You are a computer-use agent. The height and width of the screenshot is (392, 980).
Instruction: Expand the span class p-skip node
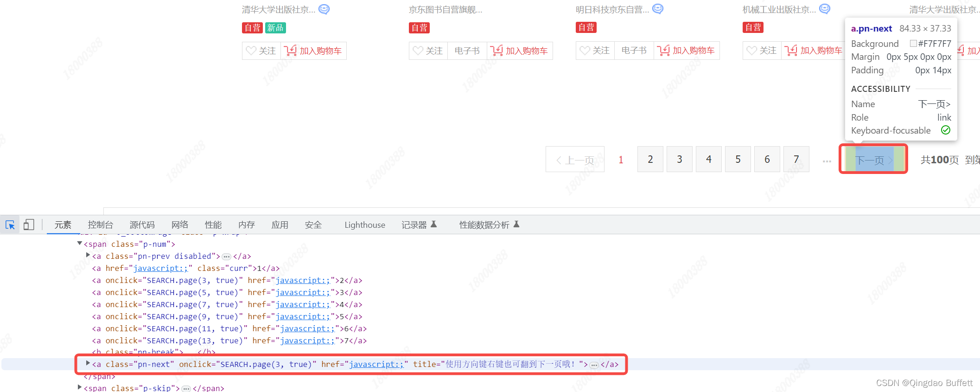pos(80,387)
